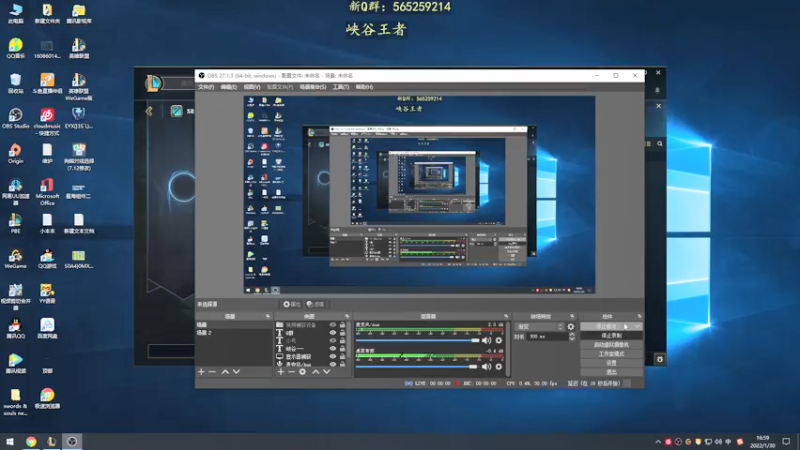Viewport: 800px width, 450px height.
Task: Move the selected scene down
Action: pos(236,371)
